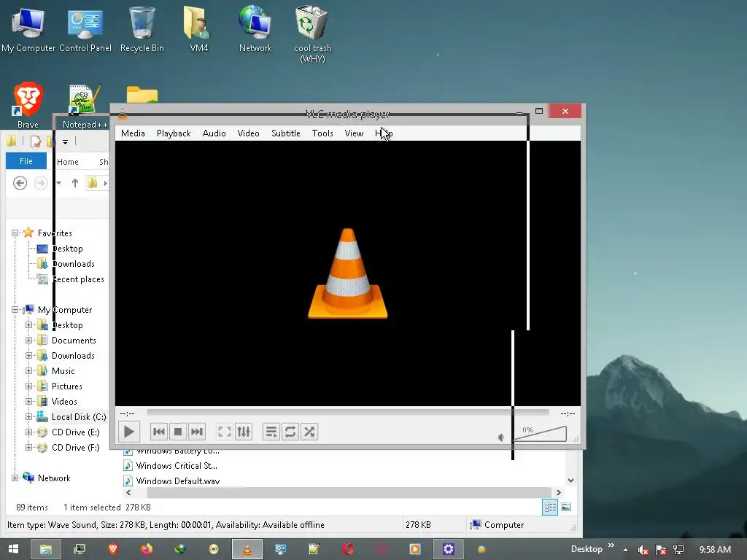Expand Local Disk (C:) node
Screen dimensions: 747x560
point(28,416)
